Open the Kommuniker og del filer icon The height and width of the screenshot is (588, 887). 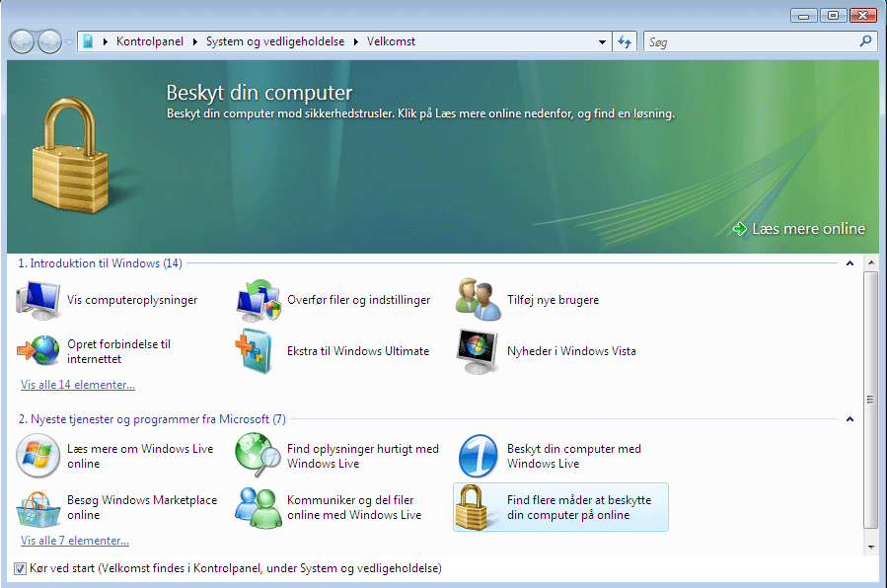click(x=259, y=507)
